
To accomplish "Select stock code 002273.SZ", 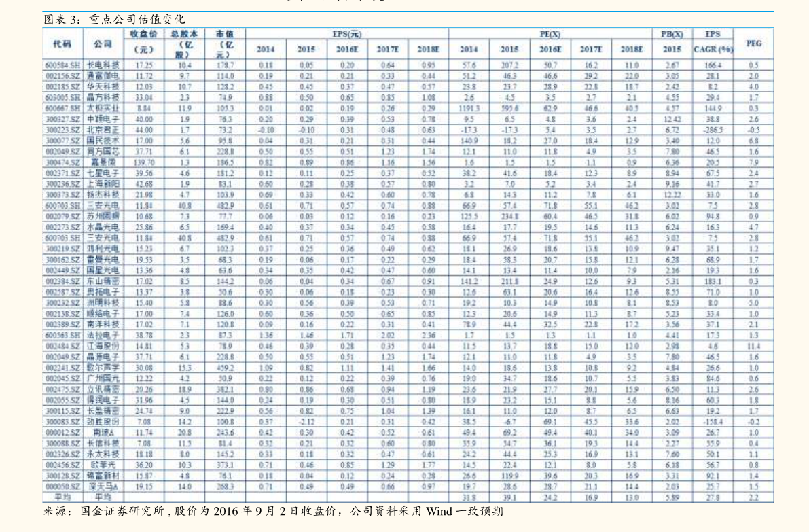I will point(62,228).
